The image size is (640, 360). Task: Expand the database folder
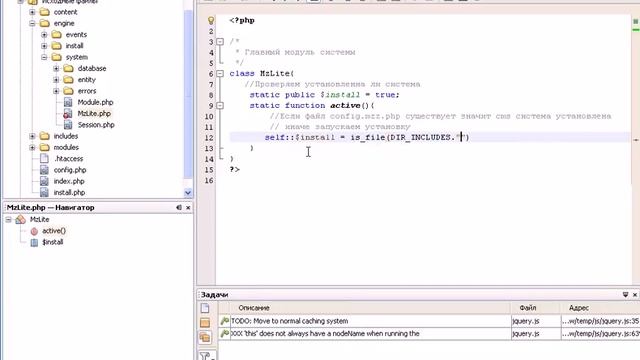click(56, 69)
